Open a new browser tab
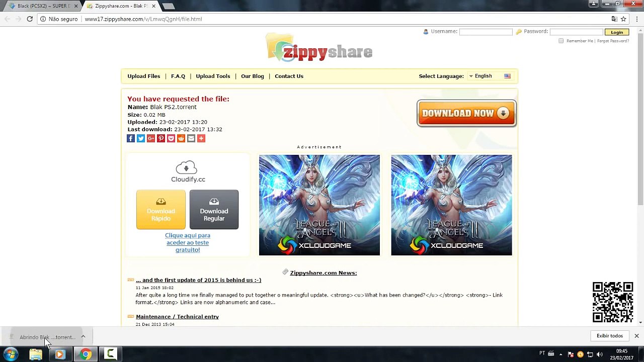This screenshot has width=644, height=362. pos(169,6)
